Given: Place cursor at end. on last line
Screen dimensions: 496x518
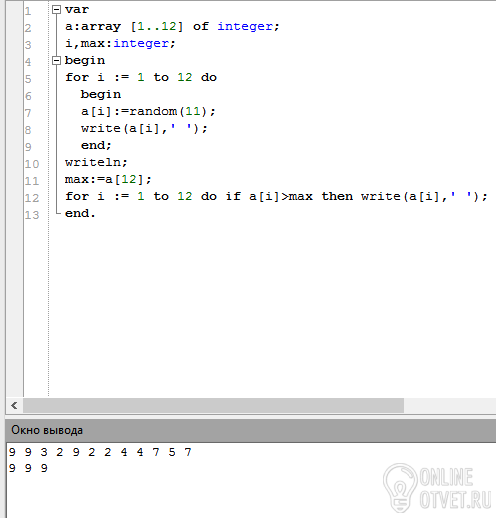Looking at the screenshot, I should click(x=80, y=213).
